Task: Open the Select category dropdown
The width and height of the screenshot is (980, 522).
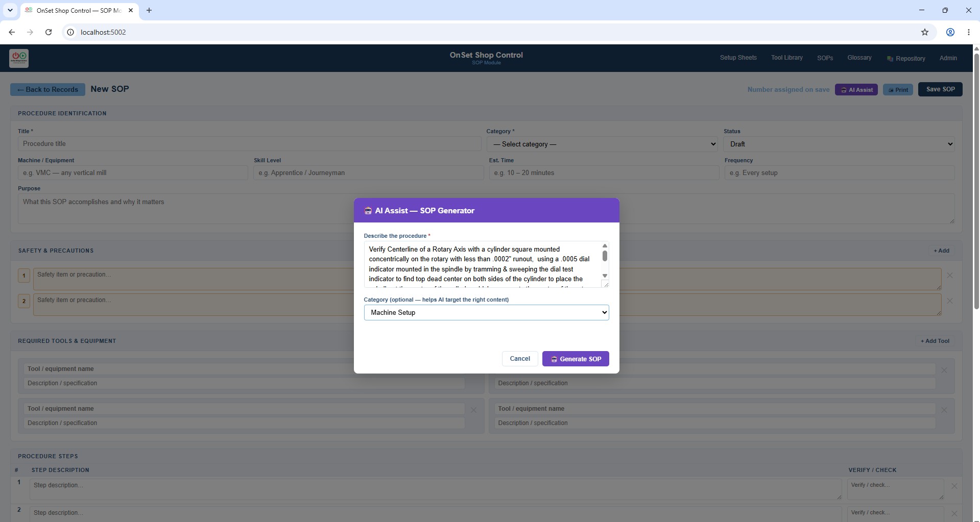Action: click(x=602, y=144)
